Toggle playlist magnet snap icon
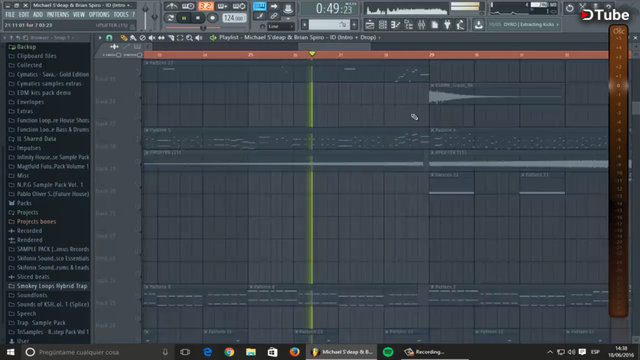Image resolution: width=640 pixels, height=360 pixels. pos(109,38)
